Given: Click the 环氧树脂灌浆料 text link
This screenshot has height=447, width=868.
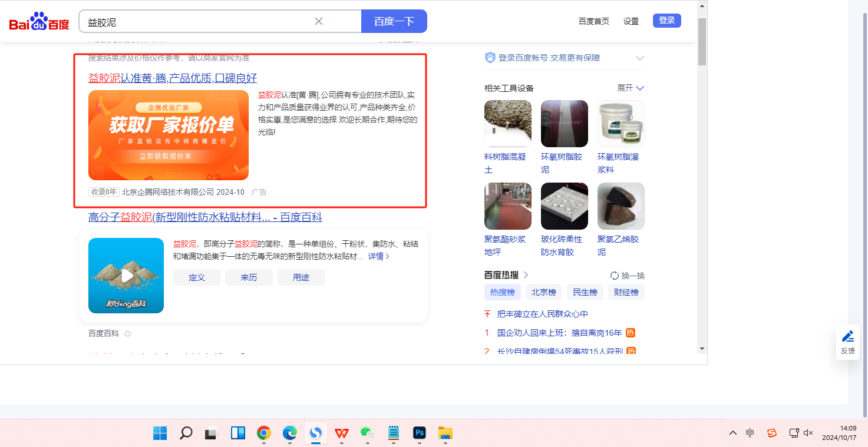Looking at the screenshot, I should click(x=618, y=163).
